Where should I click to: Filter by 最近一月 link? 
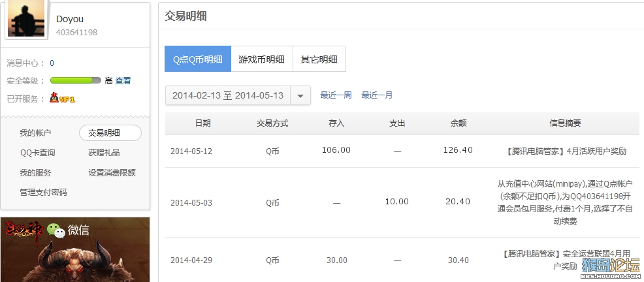point(377,95)
